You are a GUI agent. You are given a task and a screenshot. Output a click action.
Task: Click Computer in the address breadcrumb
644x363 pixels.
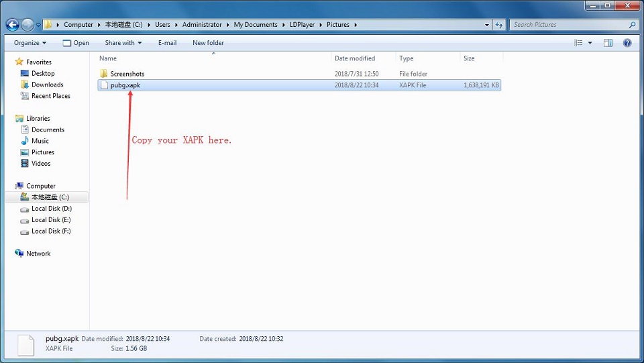click(x=78, y=25)
